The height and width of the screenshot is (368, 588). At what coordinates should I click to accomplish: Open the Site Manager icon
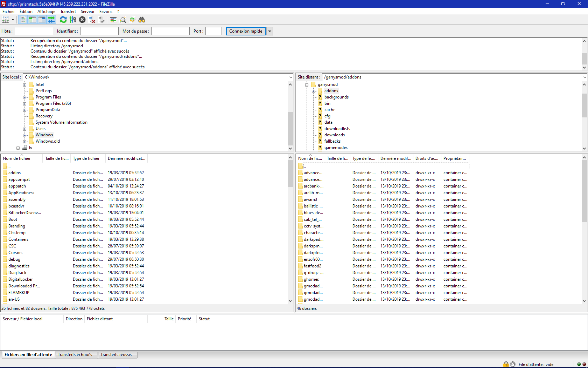click(6, 20)
